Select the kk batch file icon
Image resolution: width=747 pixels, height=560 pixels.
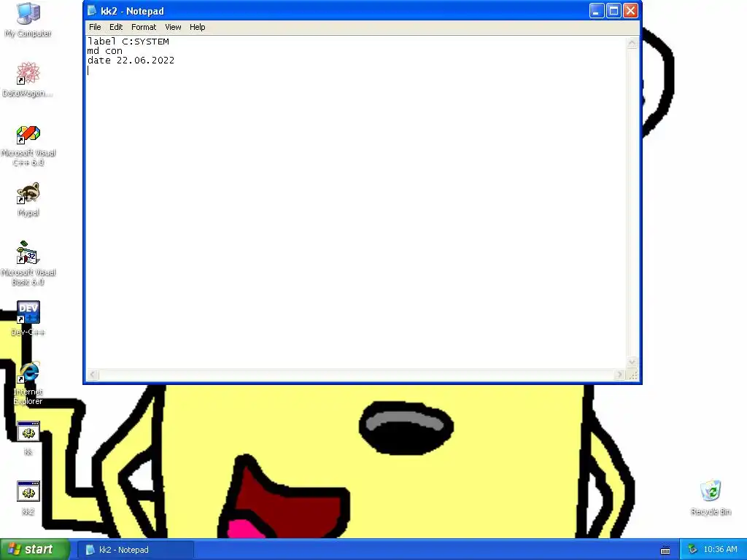[x=28, y=438]
